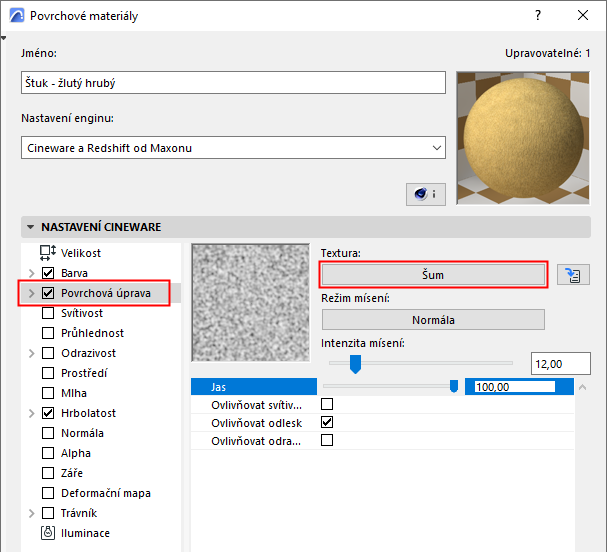The width and height of the screenshot is (607, 552).
Task: Enable the Trávník checkbox
Action: pyautogui.click(x=48, y=513)
